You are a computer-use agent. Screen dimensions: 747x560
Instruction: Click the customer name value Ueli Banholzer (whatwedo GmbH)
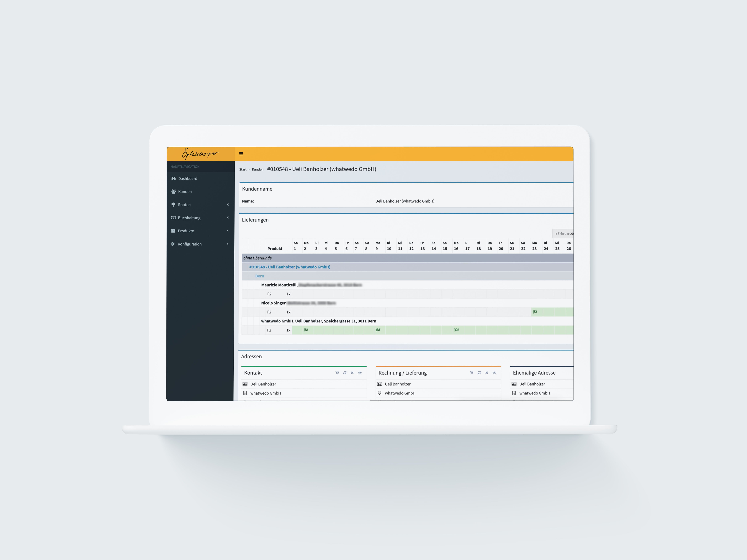tap(405, 201)
